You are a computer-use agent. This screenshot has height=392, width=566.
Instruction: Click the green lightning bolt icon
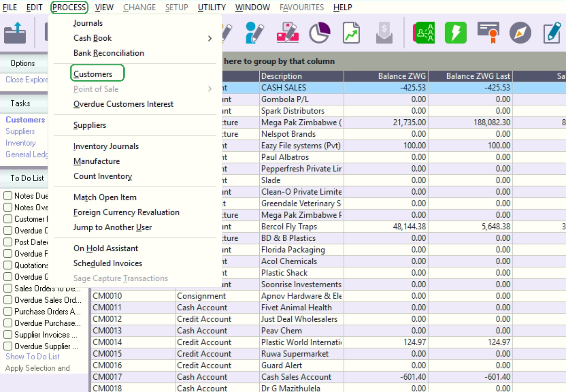[456, 33]
